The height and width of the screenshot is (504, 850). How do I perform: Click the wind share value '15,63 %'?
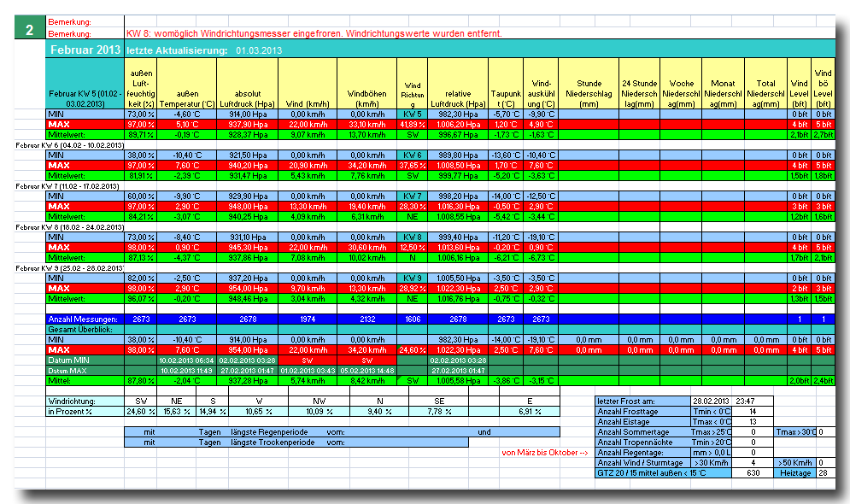(176, 412)
